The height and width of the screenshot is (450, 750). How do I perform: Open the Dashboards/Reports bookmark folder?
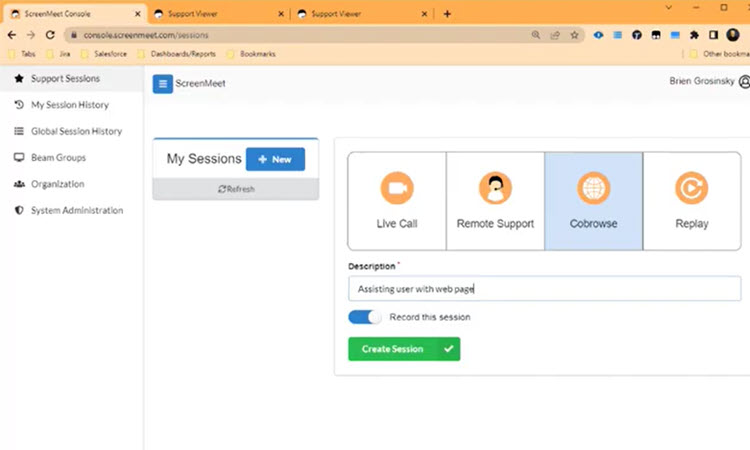(176, 54)
